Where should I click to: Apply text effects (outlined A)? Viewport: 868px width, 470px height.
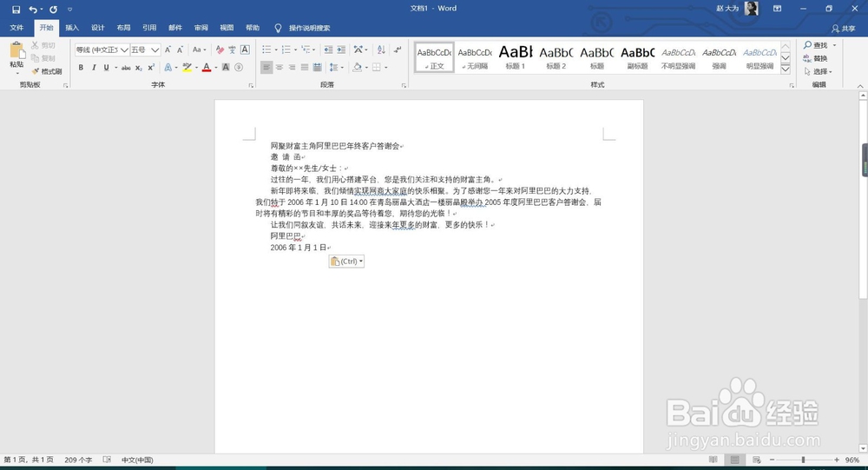[168, 68]
